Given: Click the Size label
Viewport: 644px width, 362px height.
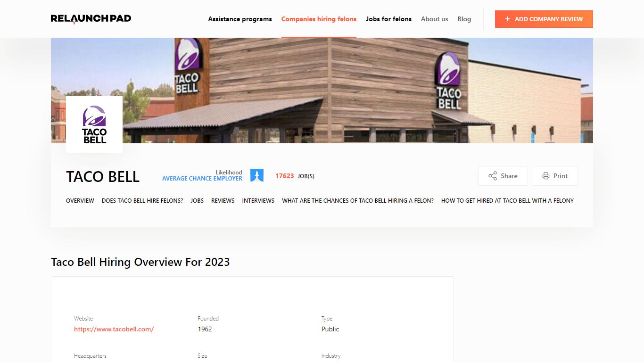Looking at the screenshot, I should 202,356.
